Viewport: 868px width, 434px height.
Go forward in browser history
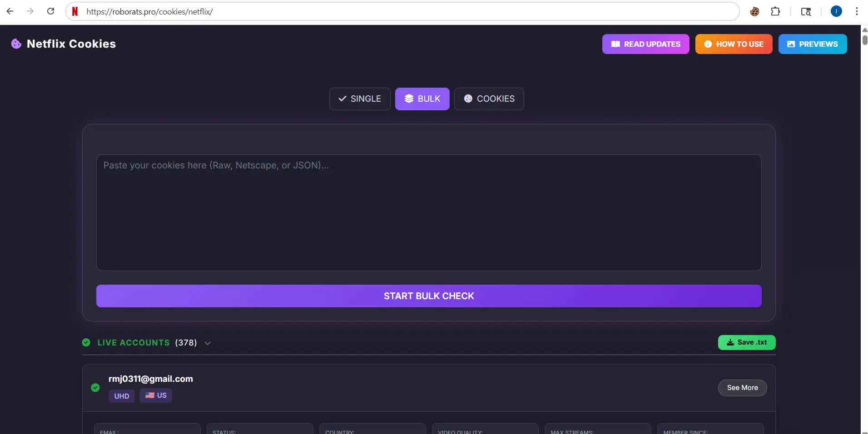click(30, 11)
